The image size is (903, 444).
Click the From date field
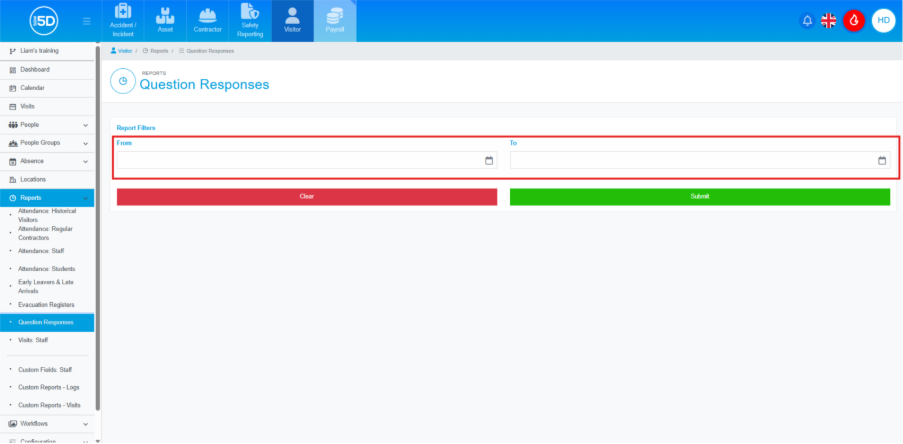coord(307,161)
